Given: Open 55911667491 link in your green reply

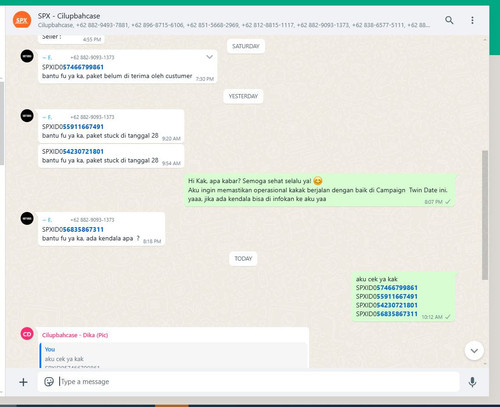Looking at the screenshot, I should pos(397,296).
